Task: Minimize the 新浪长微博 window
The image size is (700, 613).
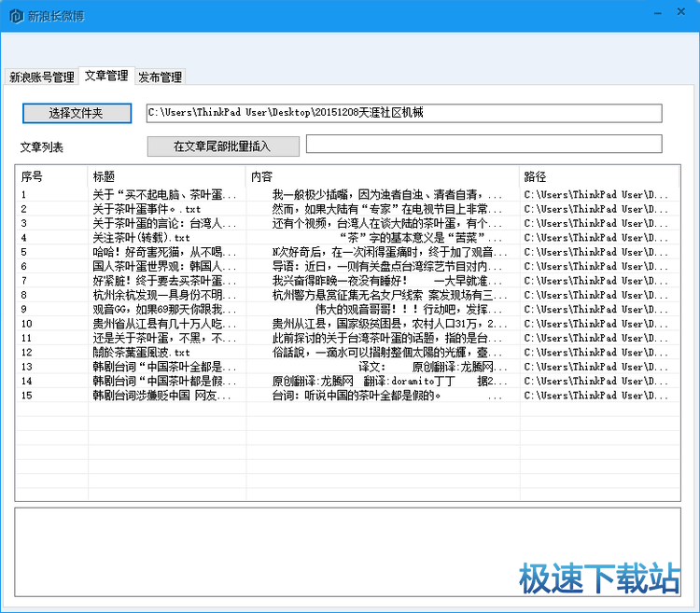Action: [658, 13]
